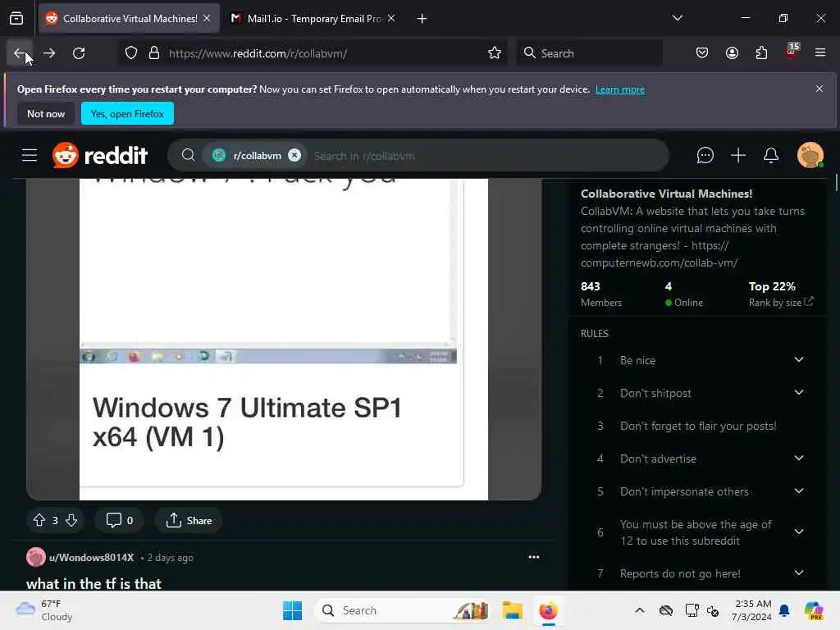Follow the 'Learn more' link
Image resolution: width=840 pixels, height=630 pixels.
pyautogui.click(x=620, y=89)
